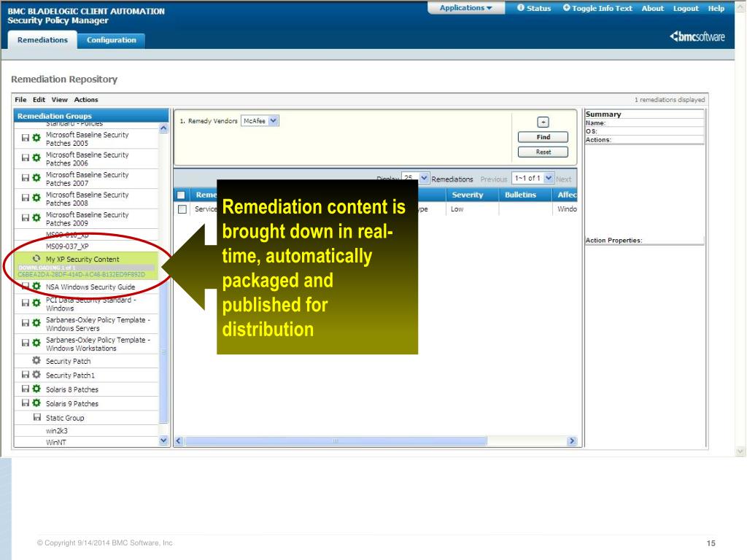747x560 pixels.
Task: Open the Remedy Vendors McAfee dropdown
Action: pyautogui.click(x=260, y=121)
